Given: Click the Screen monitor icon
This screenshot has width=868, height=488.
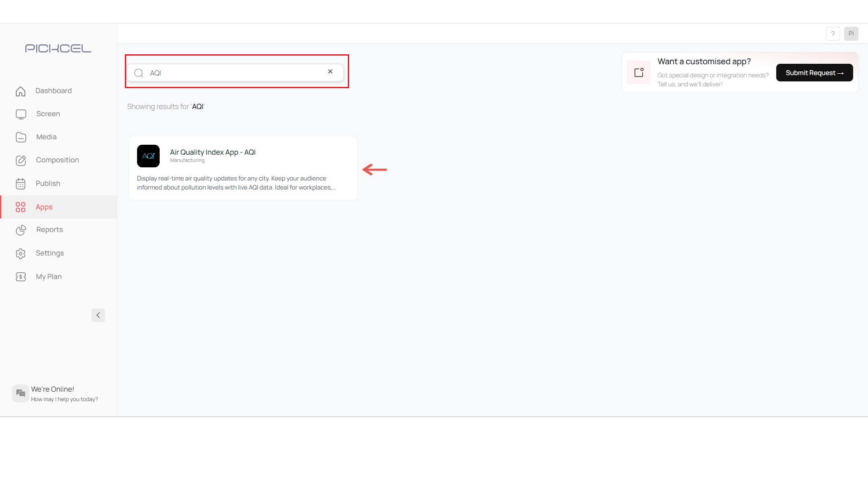Looking at the screenshot, I should (21, 114).
